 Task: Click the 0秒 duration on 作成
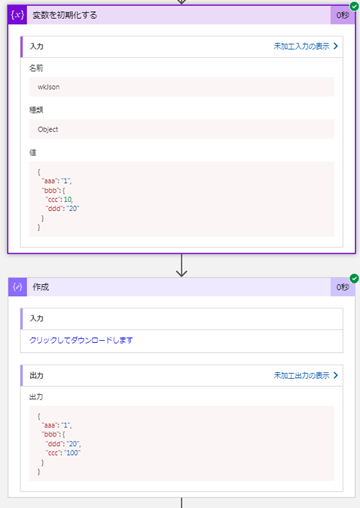[343, 287]
